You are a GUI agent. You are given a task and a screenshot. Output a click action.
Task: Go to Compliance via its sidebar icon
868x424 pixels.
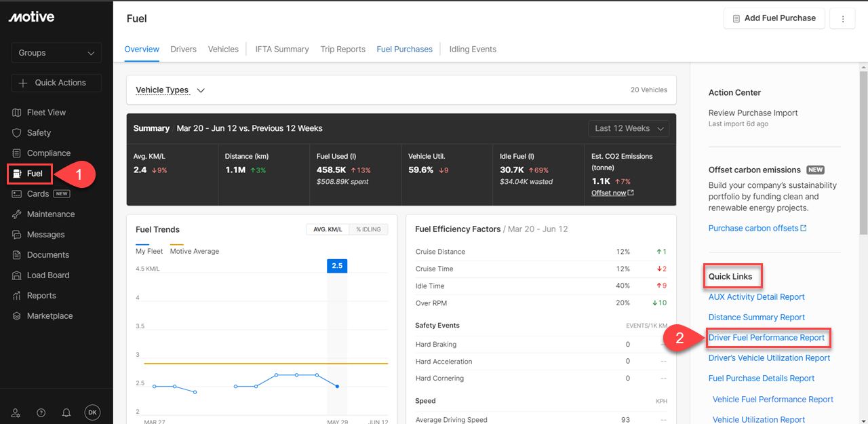[17, 153]
